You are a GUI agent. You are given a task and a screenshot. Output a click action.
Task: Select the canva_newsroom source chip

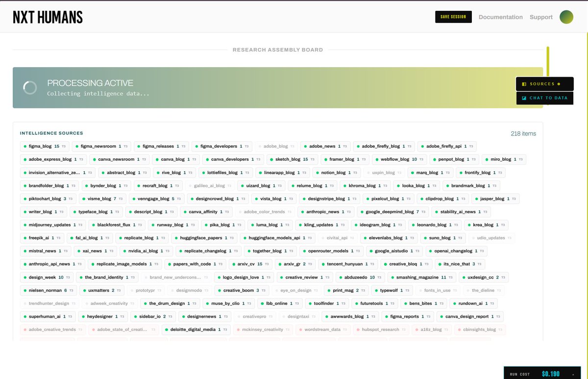(x=120, y=159)
